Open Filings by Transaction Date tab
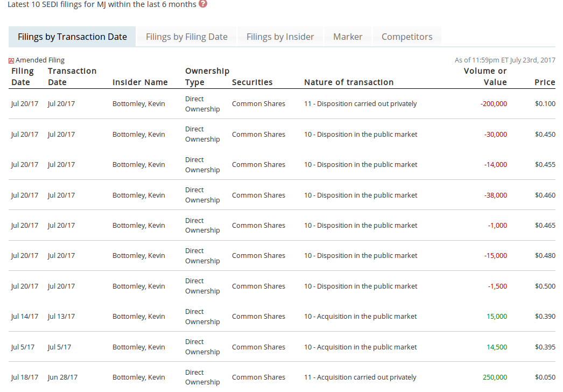This screenshot has height=392, width=563. [72, 37]
